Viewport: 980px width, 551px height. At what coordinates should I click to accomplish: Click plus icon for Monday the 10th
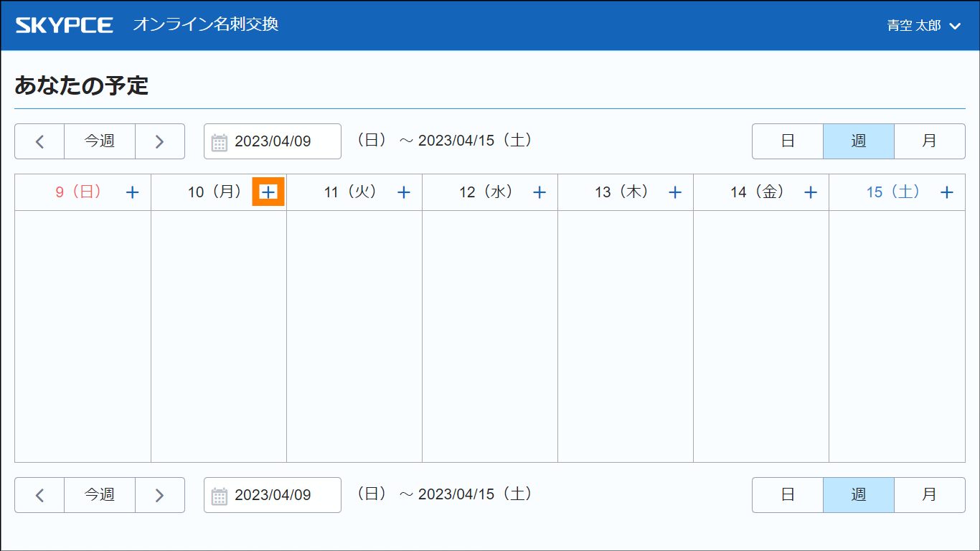tap(268, 192)
